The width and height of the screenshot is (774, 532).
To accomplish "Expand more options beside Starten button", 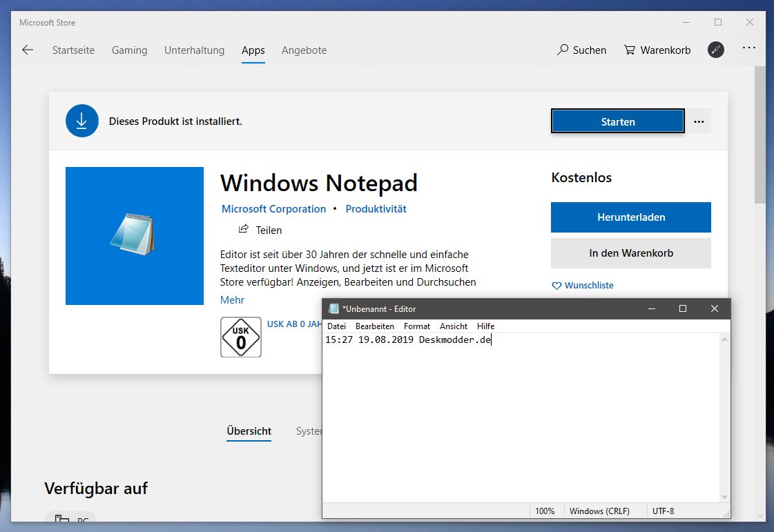I will [699, 121].
